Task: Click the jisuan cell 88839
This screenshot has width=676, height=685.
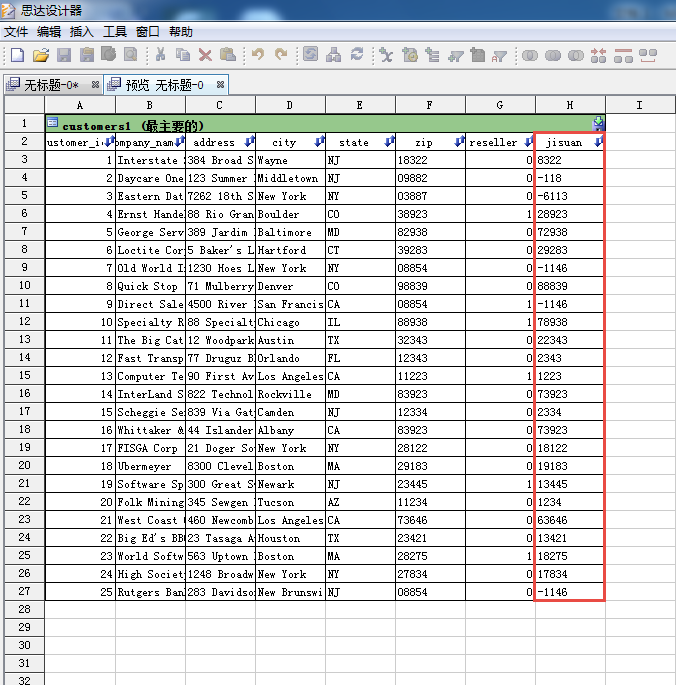Action: [569, 286]
